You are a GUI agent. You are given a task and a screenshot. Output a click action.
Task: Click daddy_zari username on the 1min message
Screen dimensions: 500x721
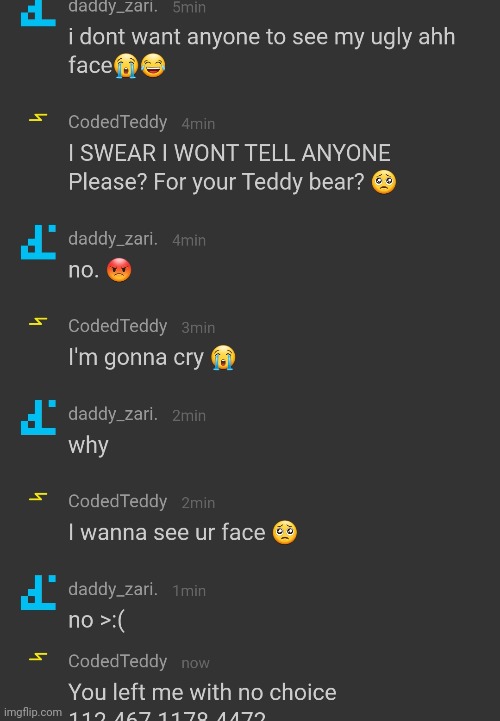[x=113, y=589]
